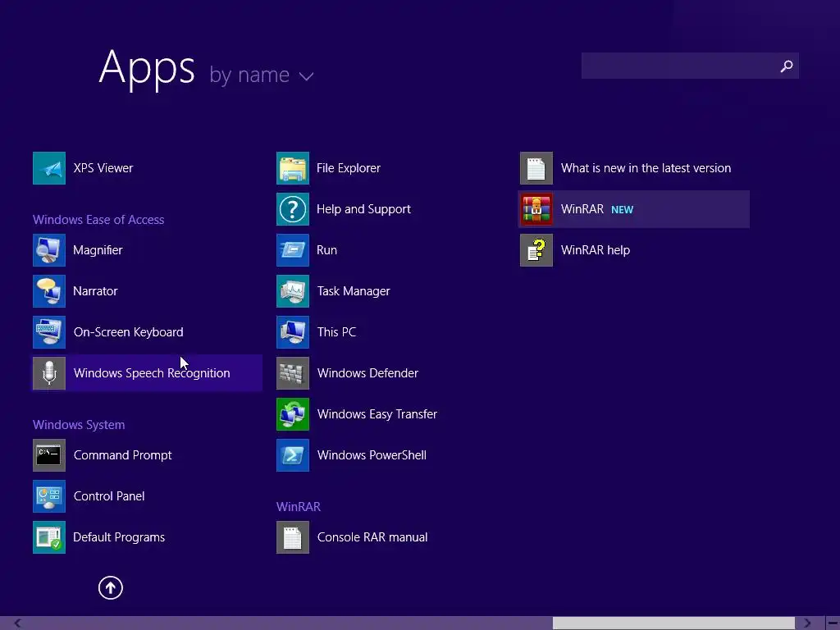Image resolution: width=840 pixels, height=630 pixels.
Task: Select 'Windows Defender' label text
Action: 367,373
